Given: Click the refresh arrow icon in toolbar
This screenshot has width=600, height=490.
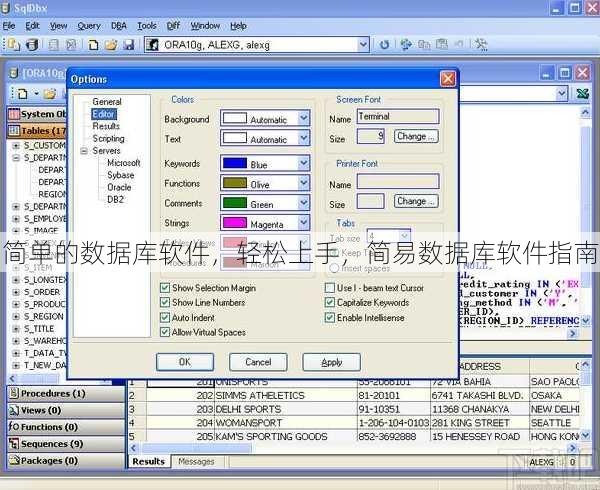Looking at the screenshot, I should coord(384,45).
